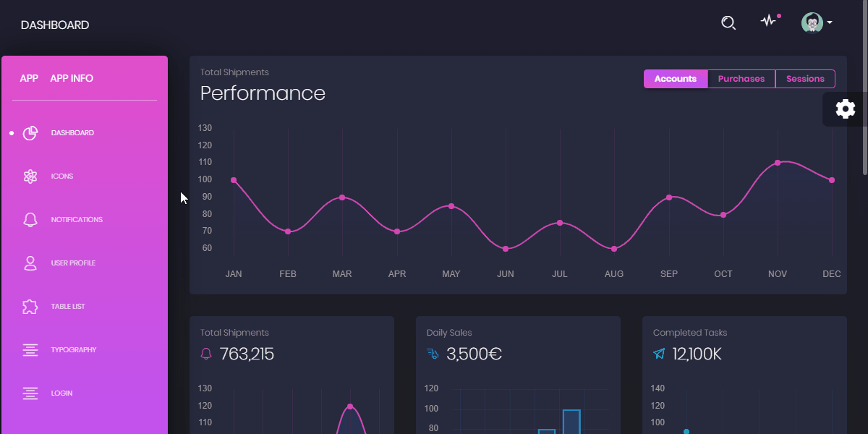Switch the chart to Purchases data
Image resolution: width=868 pixels, height=434 pixels.
(741, 78)
